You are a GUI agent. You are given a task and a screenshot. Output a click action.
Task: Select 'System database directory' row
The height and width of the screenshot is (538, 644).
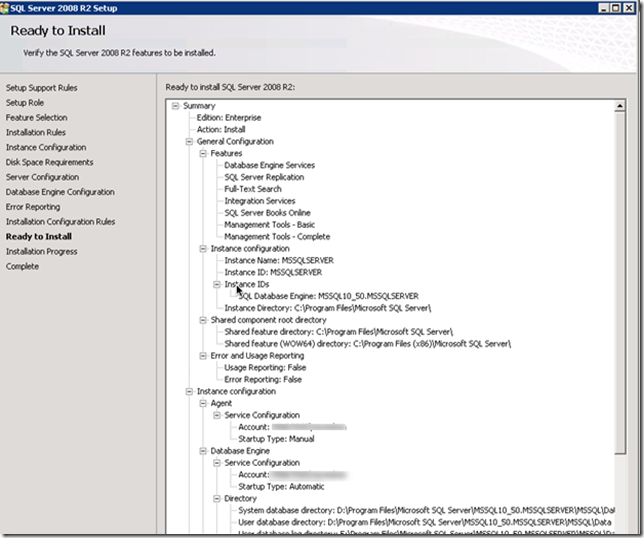(426, 511)
